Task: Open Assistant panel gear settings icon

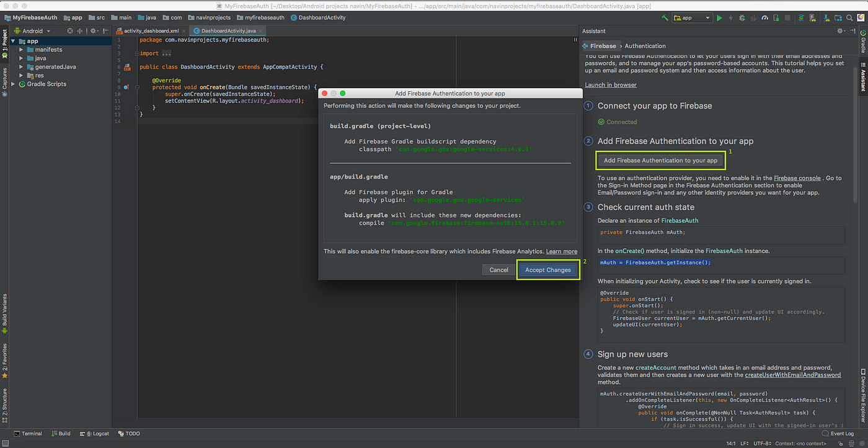Action: 841,30
